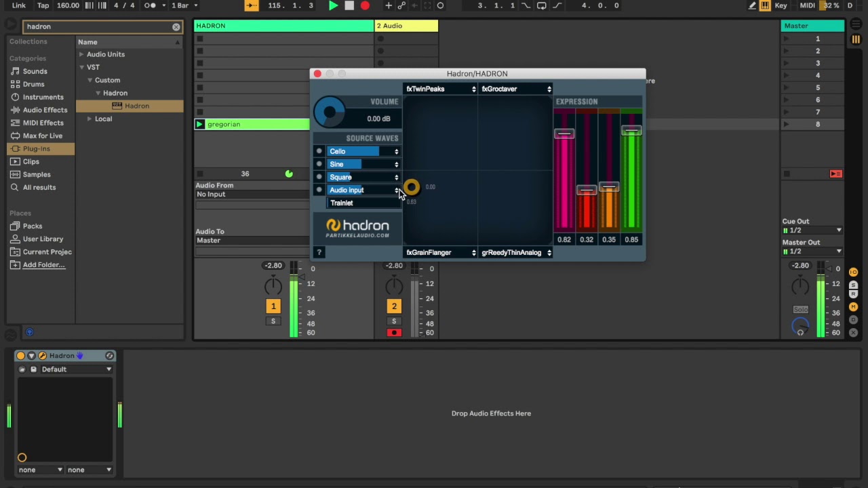
Task: Open the fxGrainFlanger preset dropdown
Action: click(441, 252)
